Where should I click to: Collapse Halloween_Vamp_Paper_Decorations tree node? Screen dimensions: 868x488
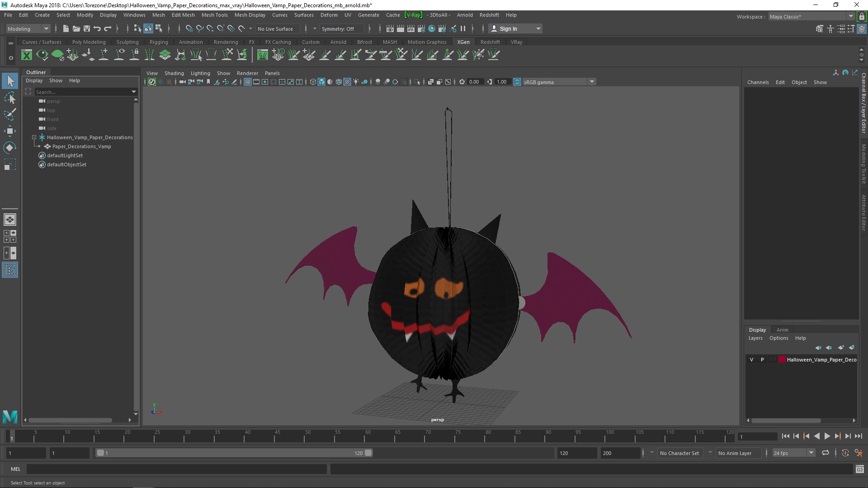point(34,137)
